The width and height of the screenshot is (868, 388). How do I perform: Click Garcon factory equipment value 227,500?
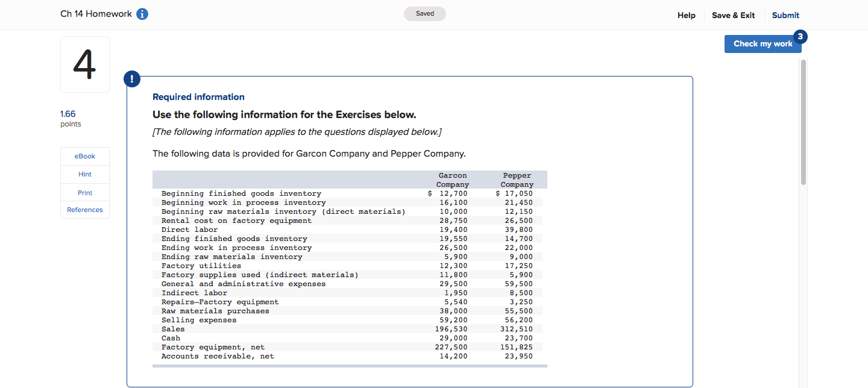pos(451,347)
